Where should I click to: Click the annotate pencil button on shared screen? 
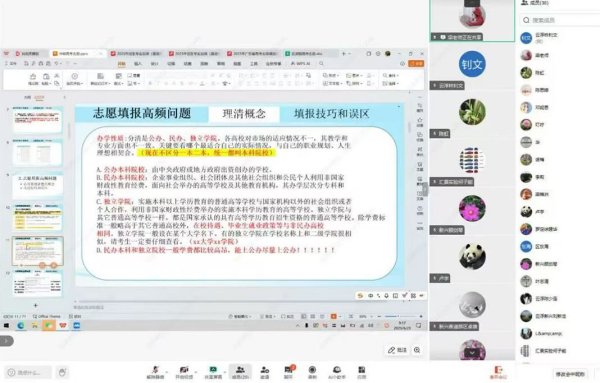pos(397,350)
